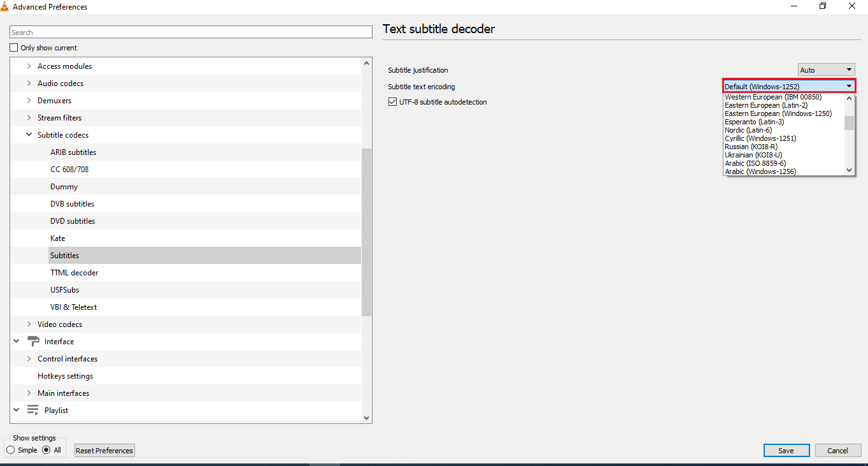This screenshot has height=466, width=868.
Task: Click the Save button
Action: (x=786, y=450)
